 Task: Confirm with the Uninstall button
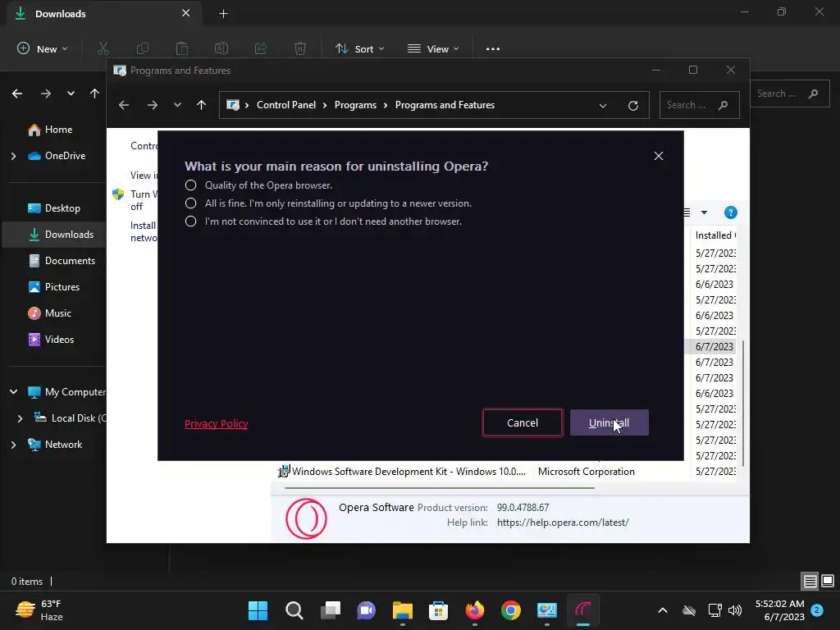pyautogui.click(x=609, y=422)
